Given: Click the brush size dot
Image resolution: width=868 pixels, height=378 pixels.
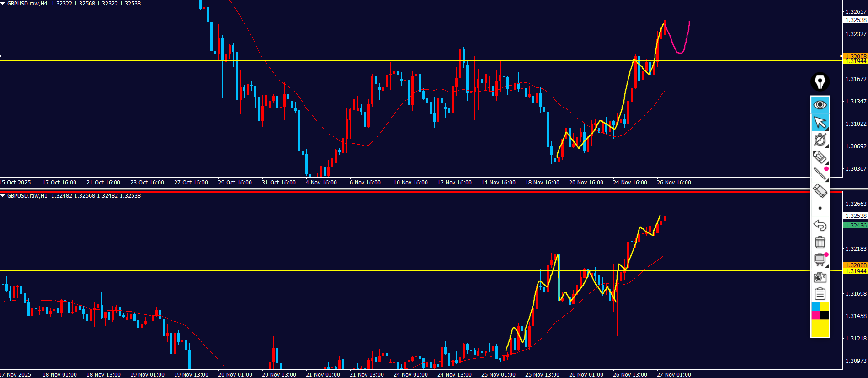Looking at the screenshot, I should tap(820, 208).
